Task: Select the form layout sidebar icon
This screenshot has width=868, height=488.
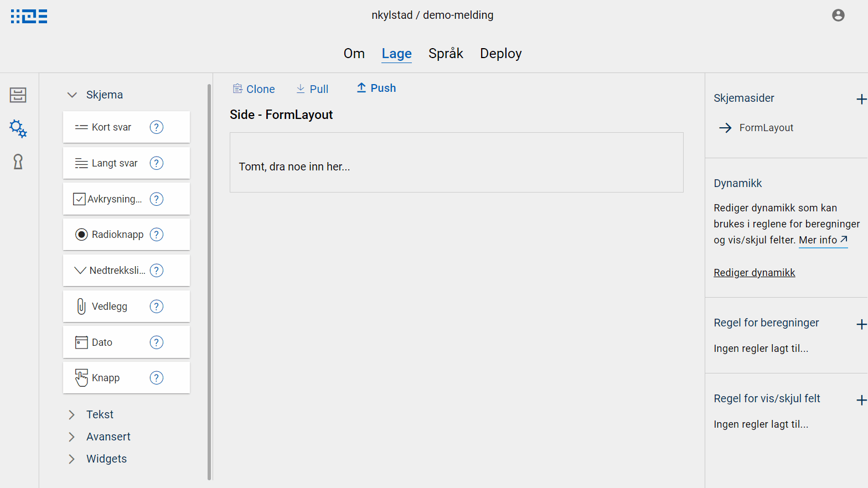Action: [x=18, y=95]
